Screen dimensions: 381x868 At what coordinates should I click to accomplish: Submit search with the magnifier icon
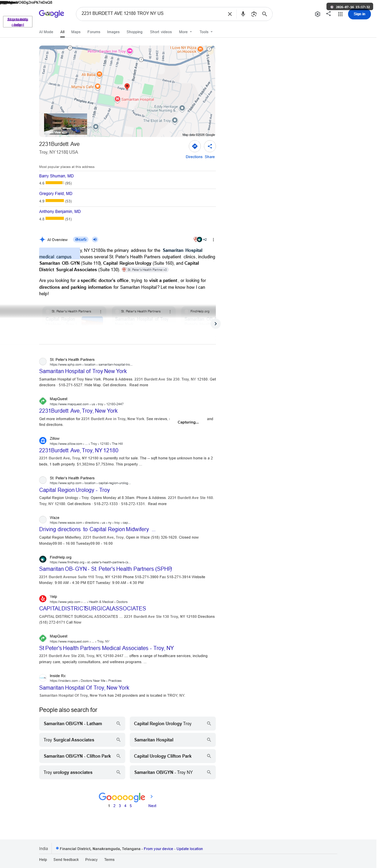tap(265, 14)
